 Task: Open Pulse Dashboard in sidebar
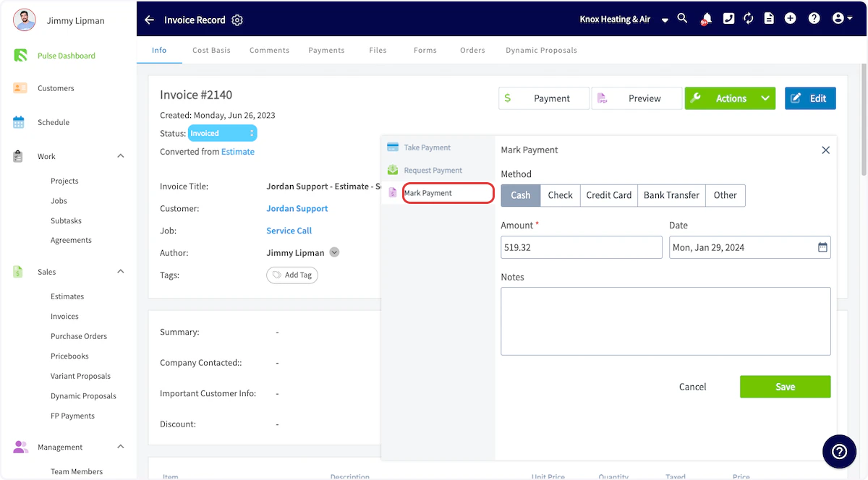click(67, 56)
